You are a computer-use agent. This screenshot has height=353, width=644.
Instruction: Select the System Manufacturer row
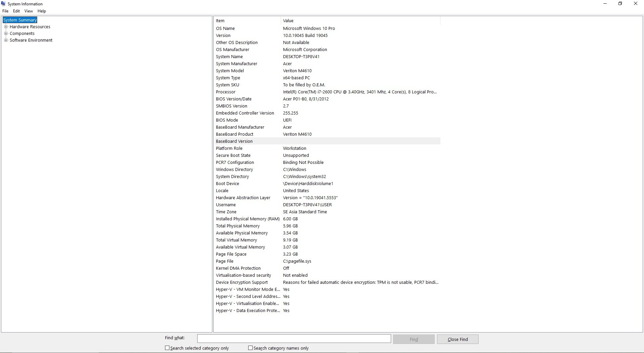pos(327,64)
